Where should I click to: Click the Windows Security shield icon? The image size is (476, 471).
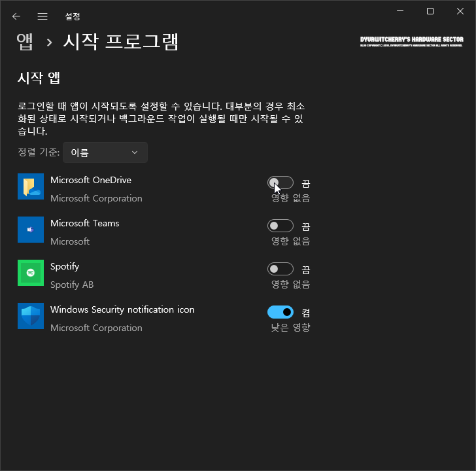[x=31, y=316]
